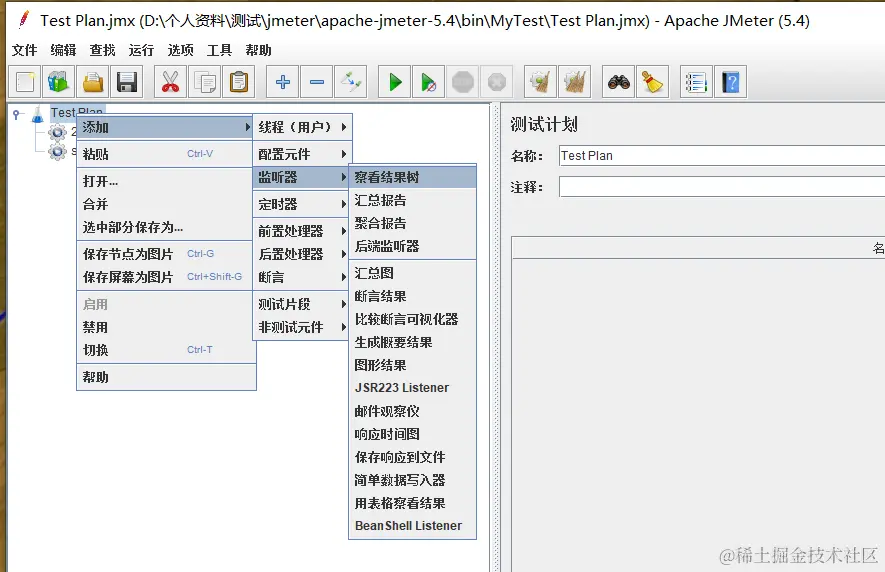Click the Copy toolbar icon
885x572 pixels.
[204, 82]
